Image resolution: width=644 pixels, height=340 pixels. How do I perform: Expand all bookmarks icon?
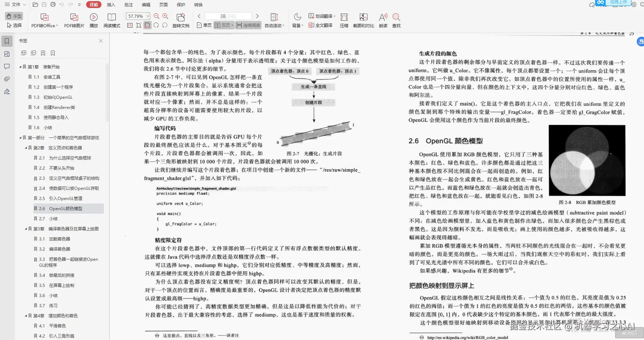(24, 53)
